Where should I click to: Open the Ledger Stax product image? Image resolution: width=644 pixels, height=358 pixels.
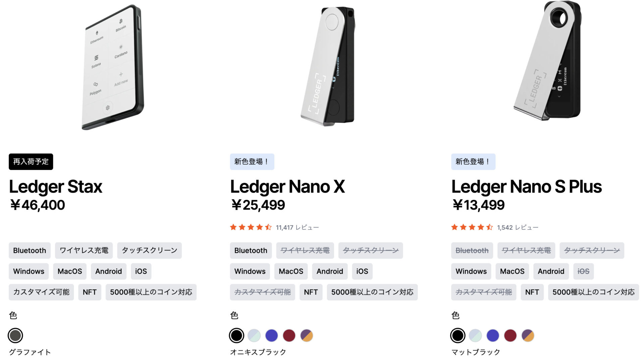(112, 67)
